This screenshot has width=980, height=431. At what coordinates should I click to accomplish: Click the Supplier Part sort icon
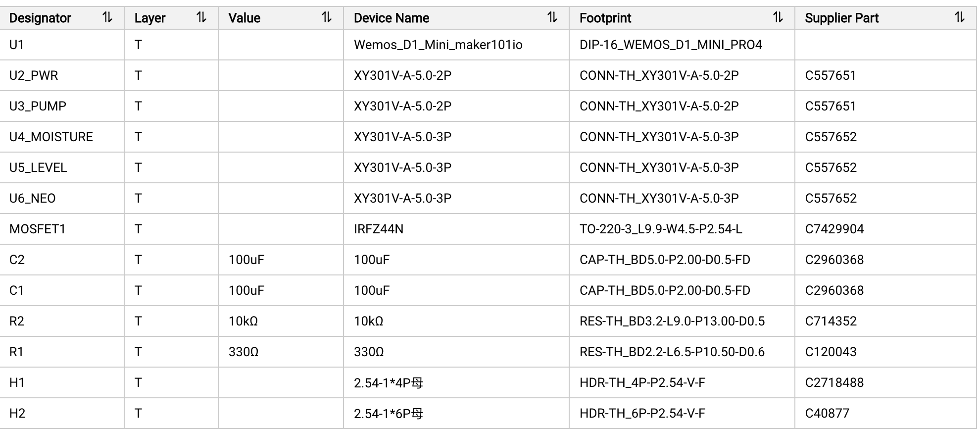[960, 18]
